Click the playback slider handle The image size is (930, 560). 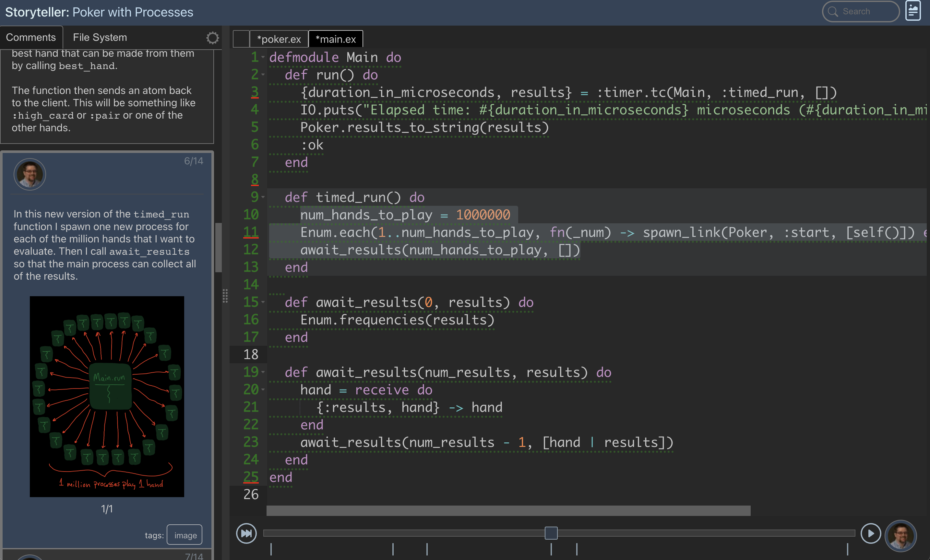[551, 533]
